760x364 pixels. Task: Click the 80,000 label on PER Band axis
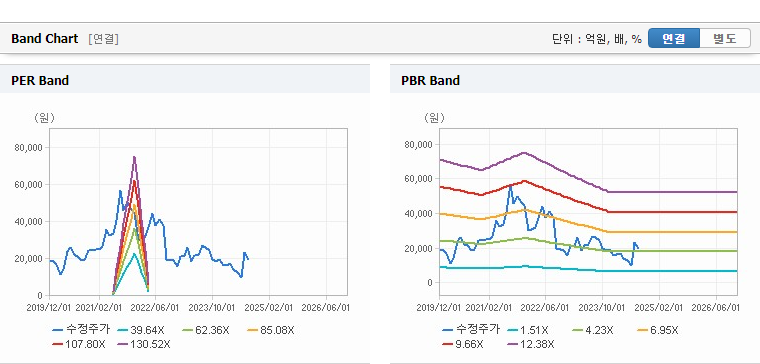29,147
